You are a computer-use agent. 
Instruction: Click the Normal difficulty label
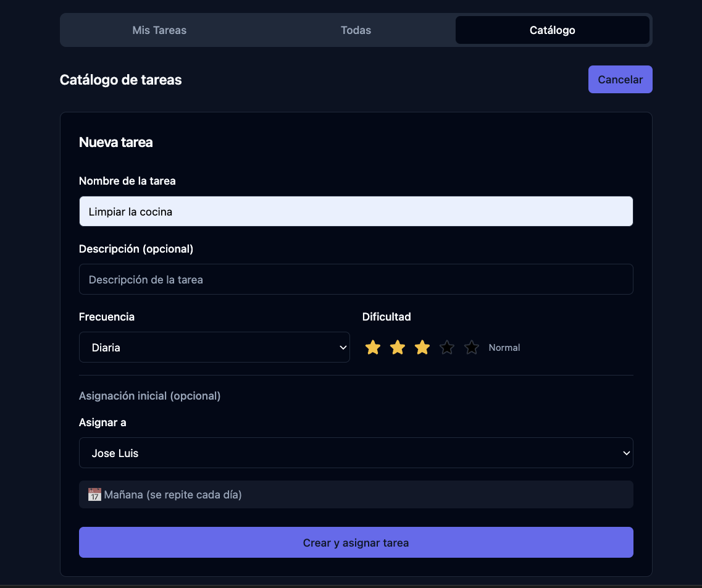pyautogui.click(x=504, y=348)
